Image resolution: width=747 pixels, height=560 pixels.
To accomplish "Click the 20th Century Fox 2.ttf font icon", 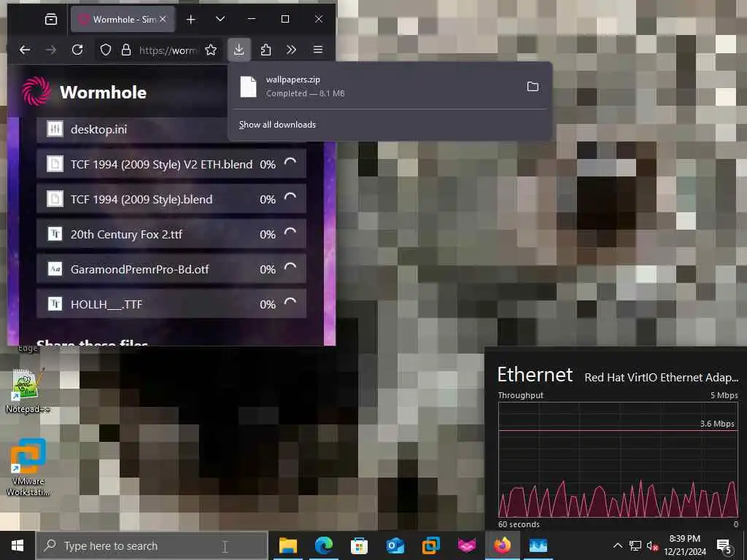I will (55, 234).
